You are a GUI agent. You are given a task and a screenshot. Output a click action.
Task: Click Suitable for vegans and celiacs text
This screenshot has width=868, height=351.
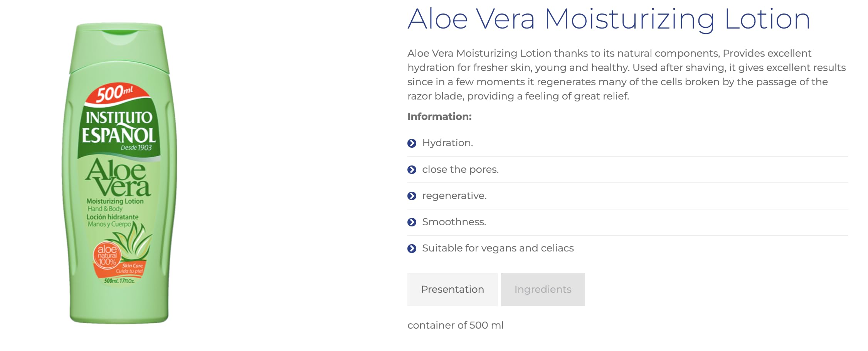tap(498, 248)
